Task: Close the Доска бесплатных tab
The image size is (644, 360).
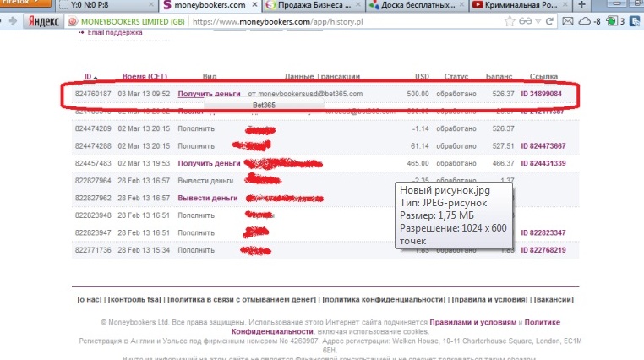Action: point(461,5)
